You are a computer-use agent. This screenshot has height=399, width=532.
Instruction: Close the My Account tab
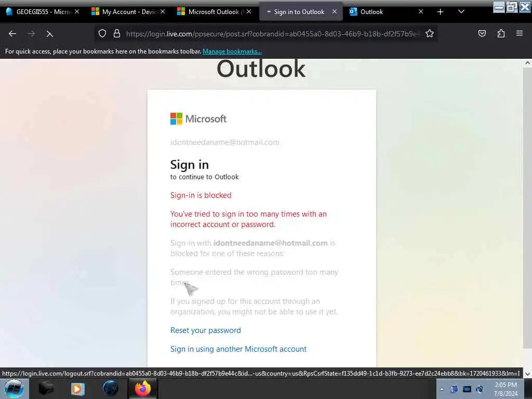163,11
